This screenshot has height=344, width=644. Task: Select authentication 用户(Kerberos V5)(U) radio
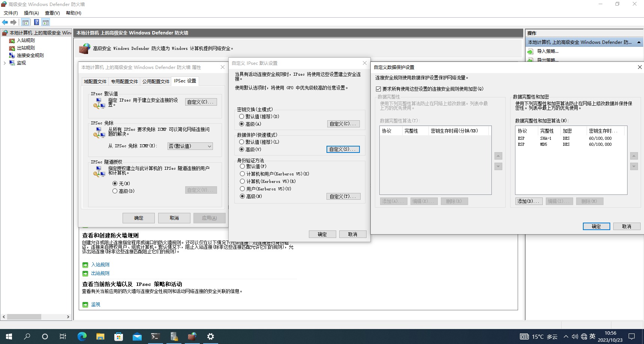point(243,189)
